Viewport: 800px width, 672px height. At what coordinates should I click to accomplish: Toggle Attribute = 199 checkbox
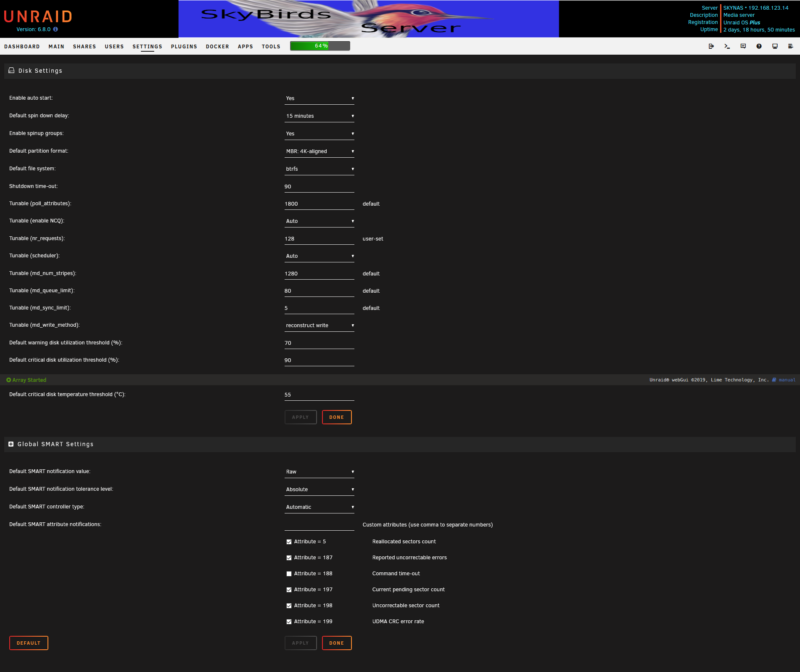(x=289, y=622)
